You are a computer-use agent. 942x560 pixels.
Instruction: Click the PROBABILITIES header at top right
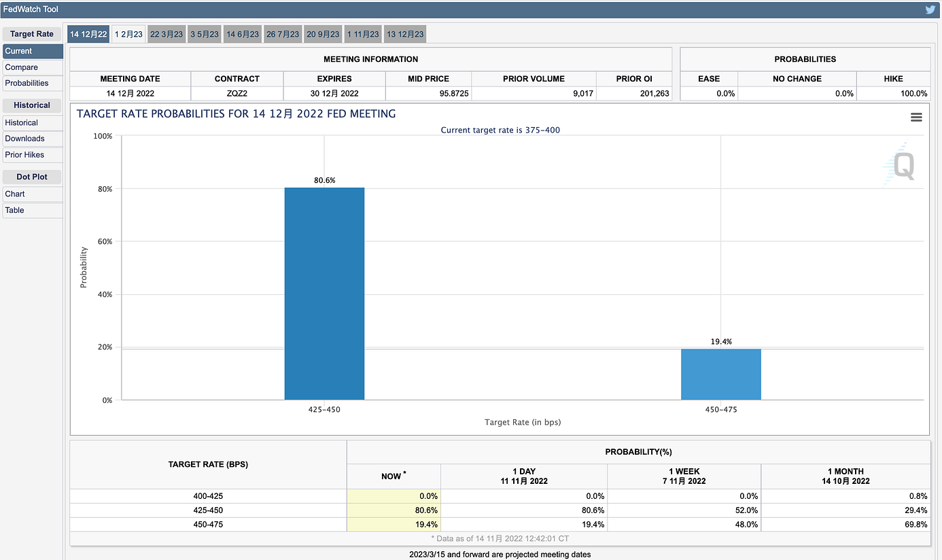point(805,59)
